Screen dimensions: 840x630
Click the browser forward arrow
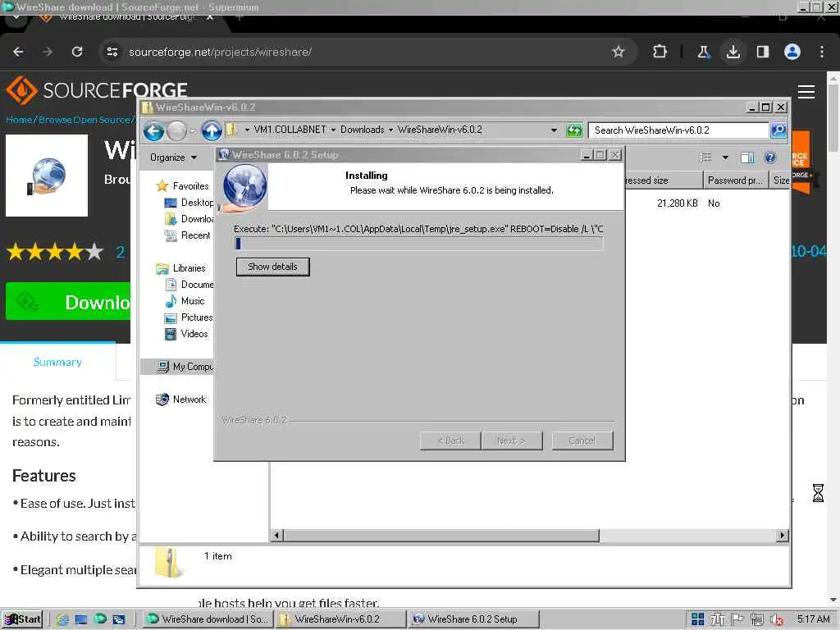[47, 52]
